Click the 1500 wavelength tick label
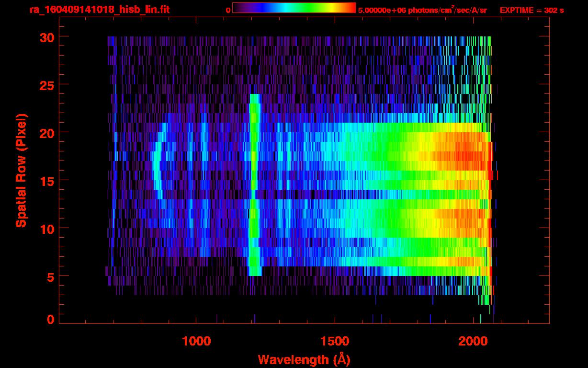This screenshot has width=588, height=368. pyautogui.click(x=335, y=341)
